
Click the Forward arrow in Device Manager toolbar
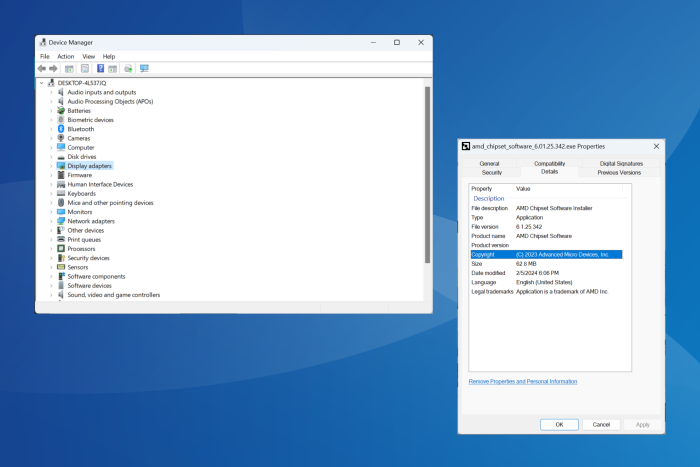[53, 68]
